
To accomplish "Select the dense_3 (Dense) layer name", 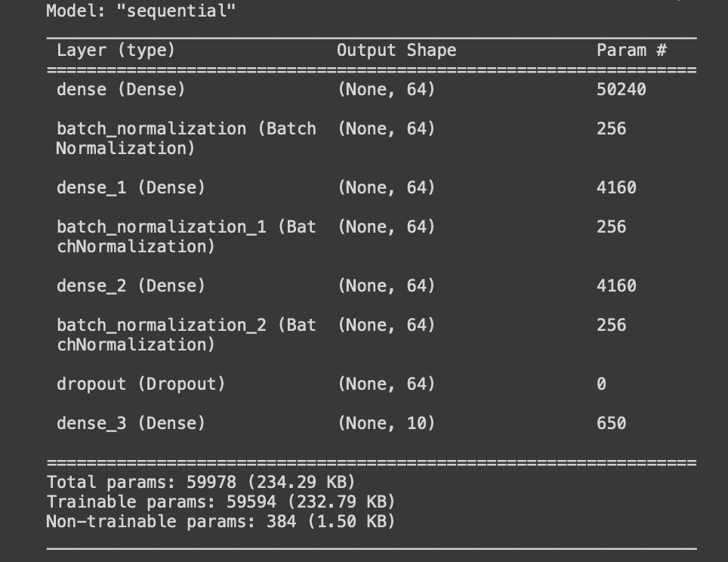I will (131, 423).
